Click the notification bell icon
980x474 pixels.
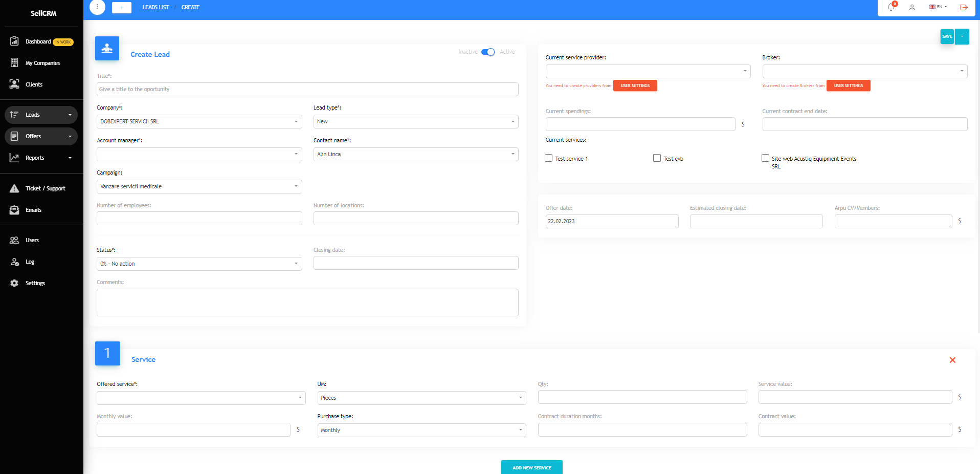point(891,7)
